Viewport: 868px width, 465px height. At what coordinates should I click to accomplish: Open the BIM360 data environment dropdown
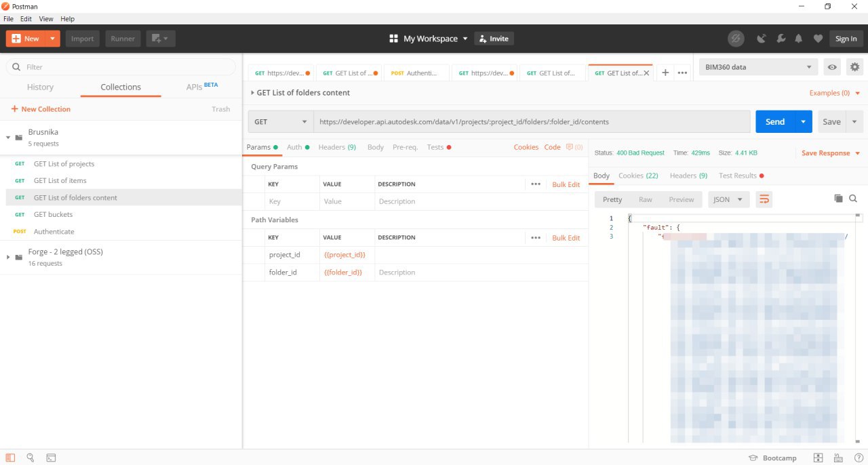click(x=757, y=67)
